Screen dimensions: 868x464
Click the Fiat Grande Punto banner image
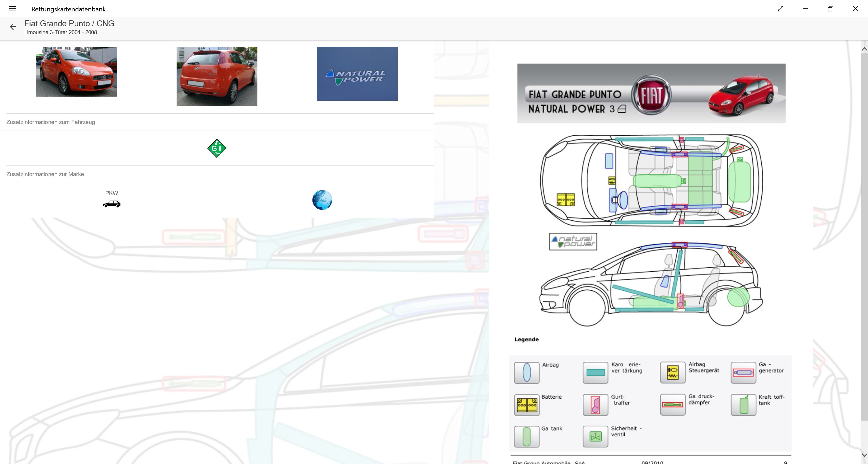click(651, 93)
